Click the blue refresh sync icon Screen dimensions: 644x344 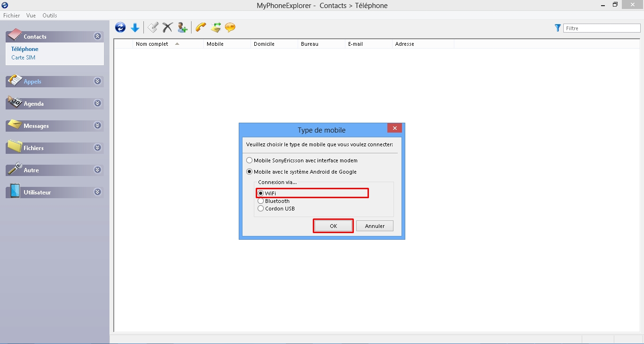pos(120,28)
